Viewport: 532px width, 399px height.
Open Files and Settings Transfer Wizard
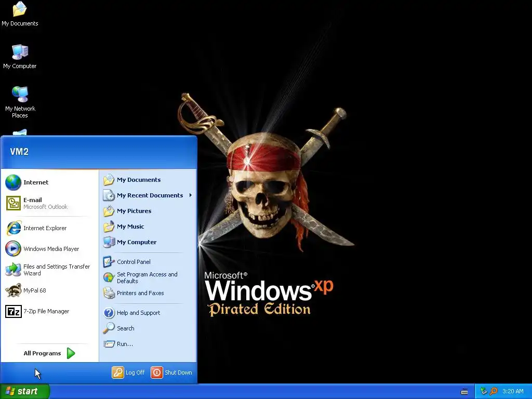[x=49, y=270]
